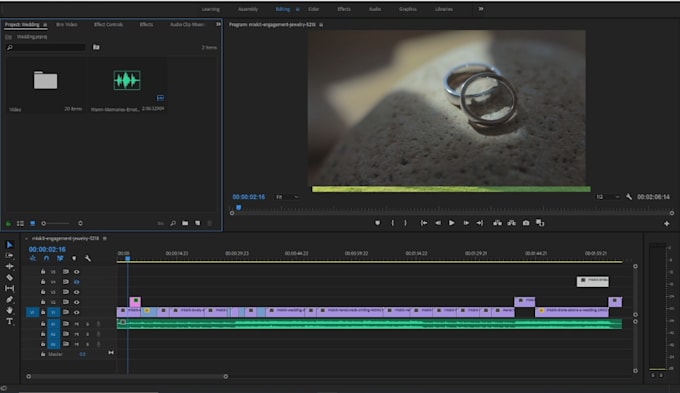The width and height of the screenshot is (680, 393).
Task: Mark In point in Program monitor
Action: [x=392, y=223]
